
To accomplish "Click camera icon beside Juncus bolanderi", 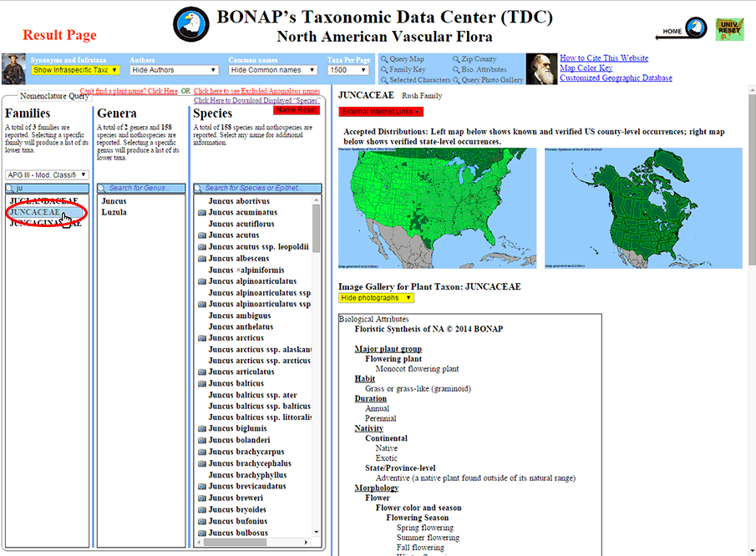I will pyautogui.click(x=202, y=440).
